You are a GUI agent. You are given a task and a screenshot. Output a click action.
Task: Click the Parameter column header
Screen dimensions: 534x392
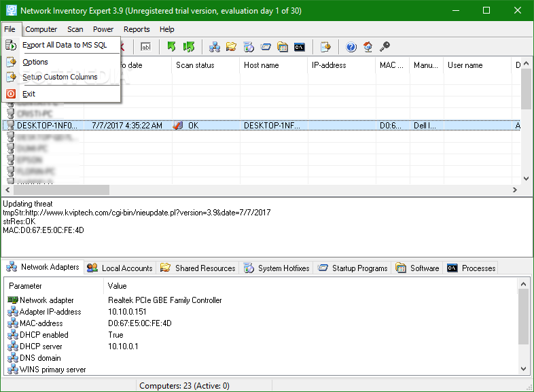pos(54,286)
